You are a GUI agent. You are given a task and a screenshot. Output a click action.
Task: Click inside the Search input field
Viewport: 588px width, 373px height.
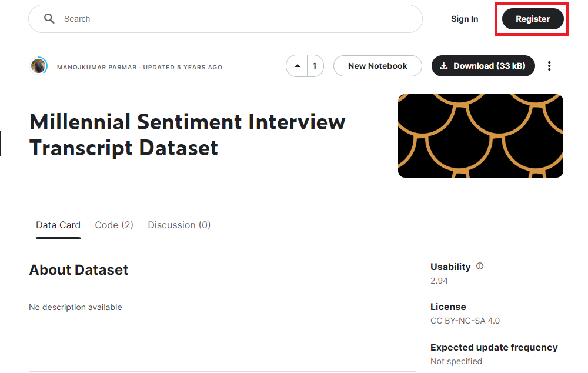(x=176, y=18)
